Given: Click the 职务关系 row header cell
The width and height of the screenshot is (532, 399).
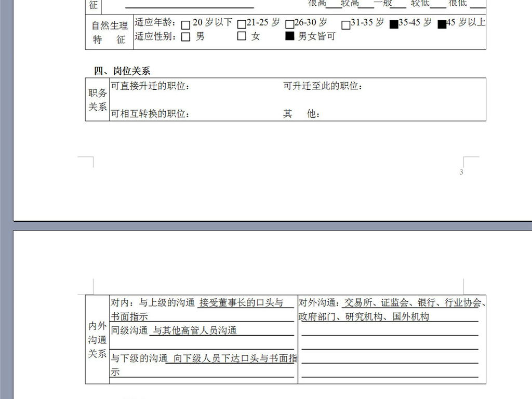Looking at the screenshot, I should [x=97, y=99].
